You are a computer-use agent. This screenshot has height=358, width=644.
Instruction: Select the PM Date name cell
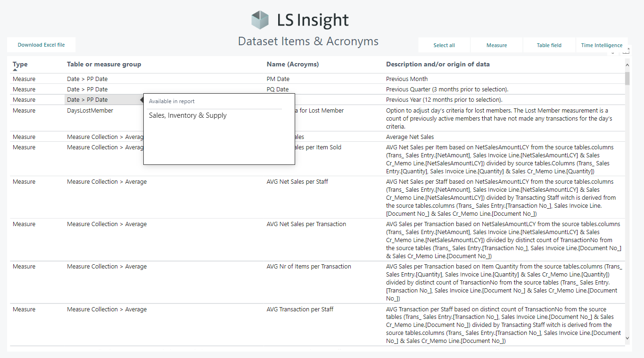pyautogui.click(x=278, y=79)
